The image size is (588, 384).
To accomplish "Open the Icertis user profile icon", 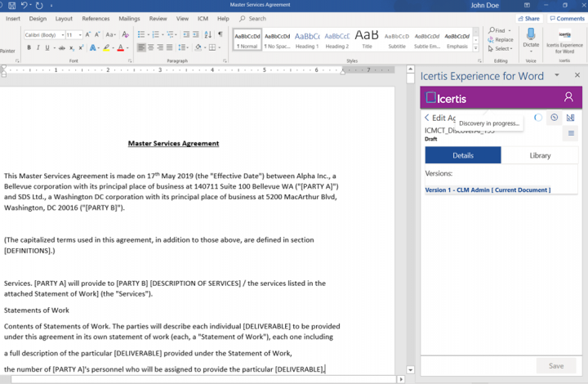I will coord(568,97).
